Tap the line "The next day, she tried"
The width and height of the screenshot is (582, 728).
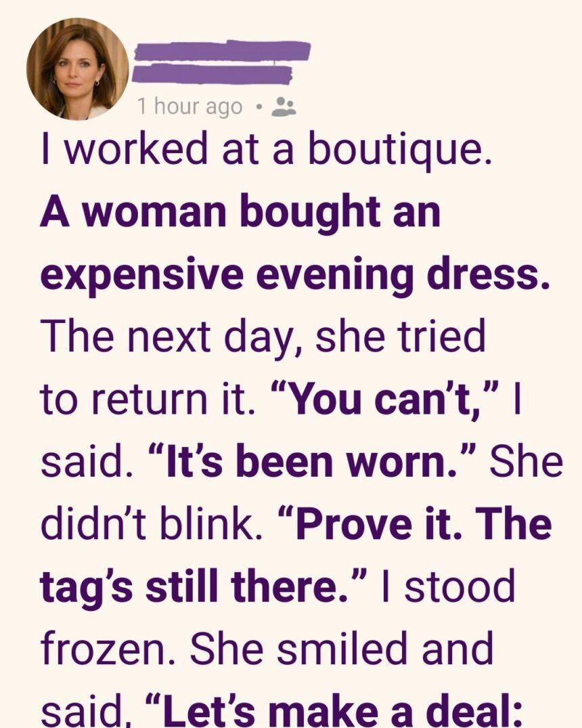coord(263,337)
